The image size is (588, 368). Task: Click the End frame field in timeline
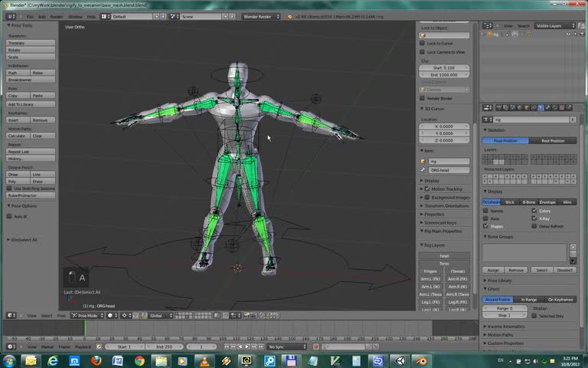(x=162, y=347)
